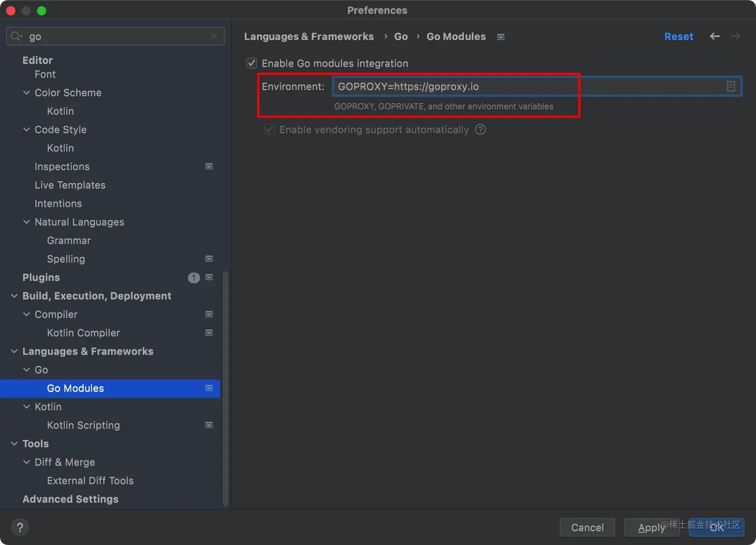The image size is (756, 545).
Task: Click Go in the breadcrumb
Action: [401, 36]
